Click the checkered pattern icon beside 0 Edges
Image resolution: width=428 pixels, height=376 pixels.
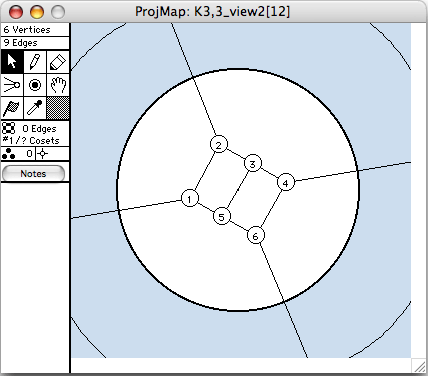click(8, 128)
